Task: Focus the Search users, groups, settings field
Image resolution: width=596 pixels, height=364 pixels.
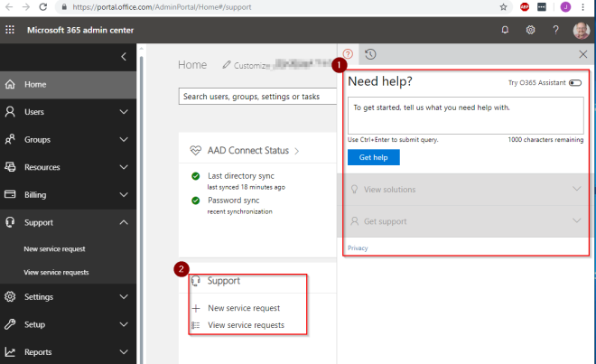Action: point(257,97)
